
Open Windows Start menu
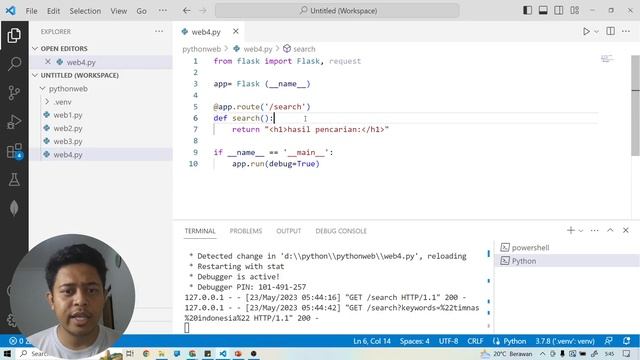(x=7, y=353)
